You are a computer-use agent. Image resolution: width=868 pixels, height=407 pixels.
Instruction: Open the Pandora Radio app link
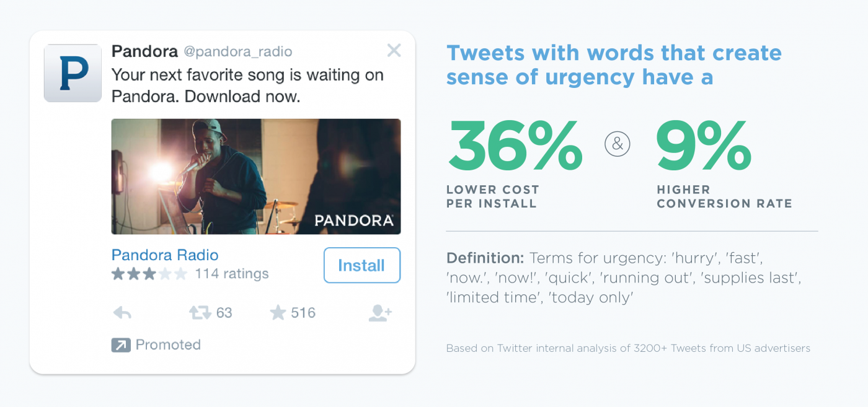(x=165, y=255)
